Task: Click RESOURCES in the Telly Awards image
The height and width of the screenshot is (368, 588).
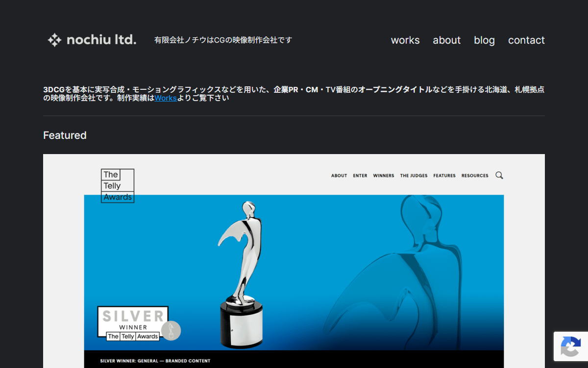Action: tap(475, 176)
